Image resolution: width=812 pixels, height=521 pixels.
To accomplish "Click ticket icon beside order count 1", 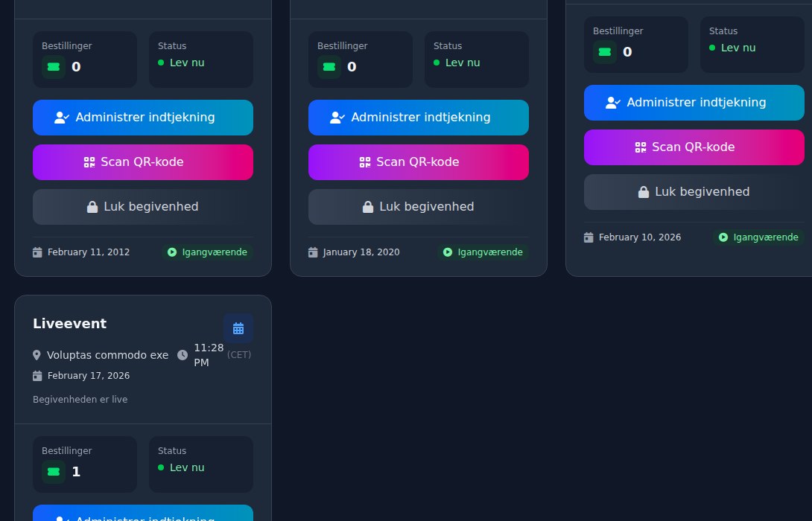I will point(54,472).
